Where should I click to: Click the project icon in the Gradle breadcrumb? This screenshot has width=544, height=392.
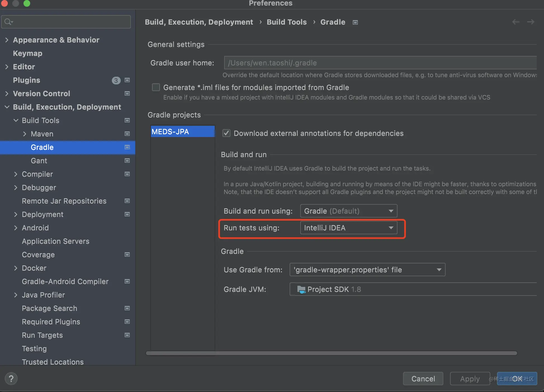pos(355,22)
